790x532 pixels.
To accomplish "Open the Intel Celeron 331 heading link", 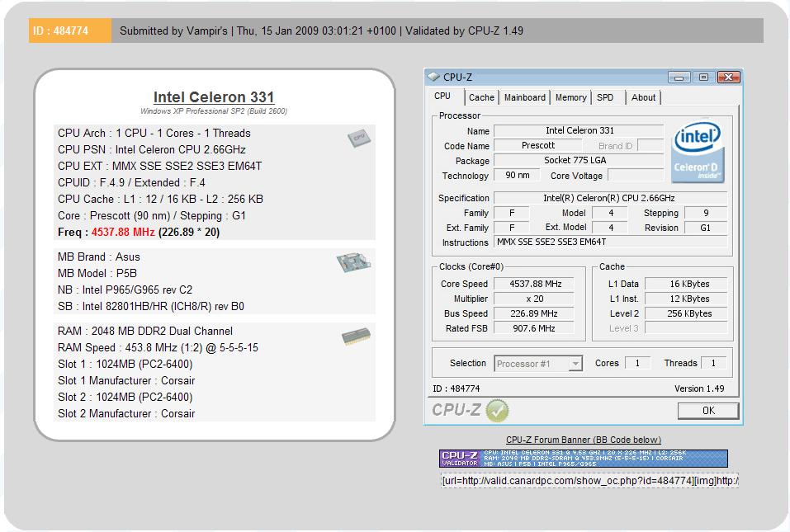I will point(214,97).
